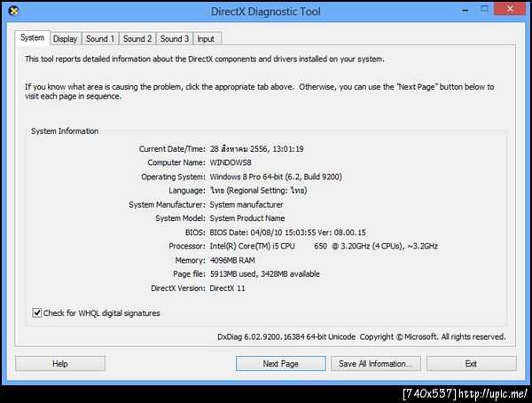Click the Windows 8 Pro 64-bit value

click(276, 177)
